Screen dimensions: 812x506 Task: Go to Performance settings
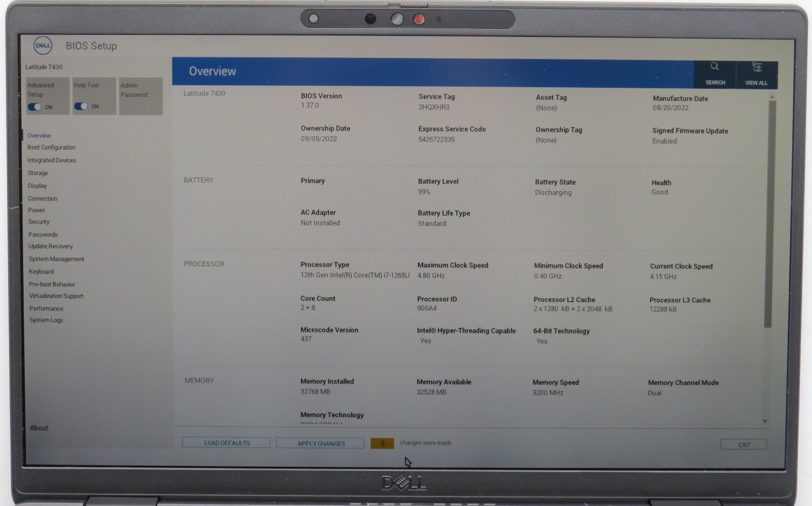tap(46, 309)
